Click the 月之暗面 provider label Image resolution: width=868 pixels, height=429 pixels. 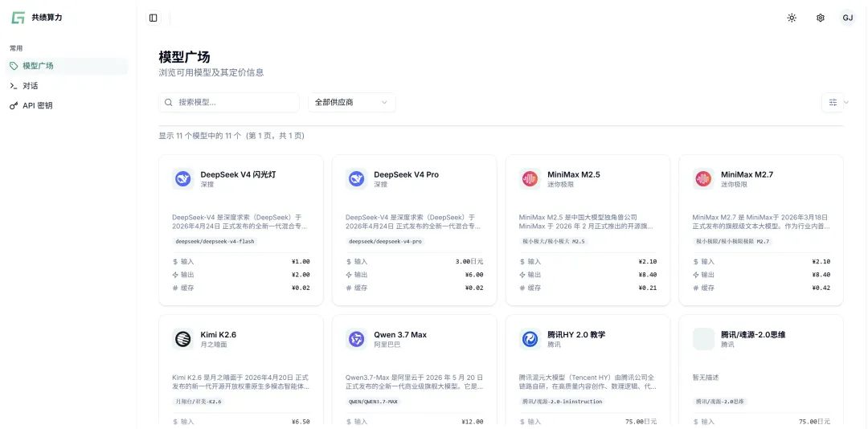(x=214, y=345)
